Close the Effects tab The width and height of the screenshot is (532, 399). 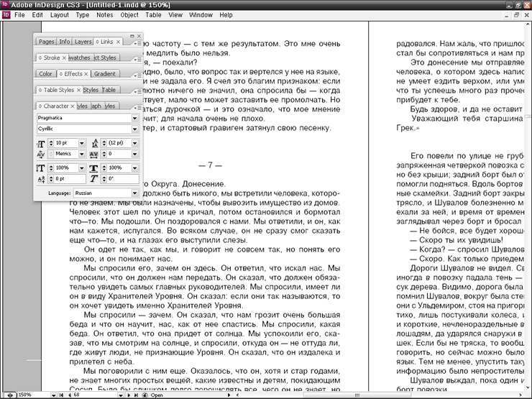pos(86,74)
